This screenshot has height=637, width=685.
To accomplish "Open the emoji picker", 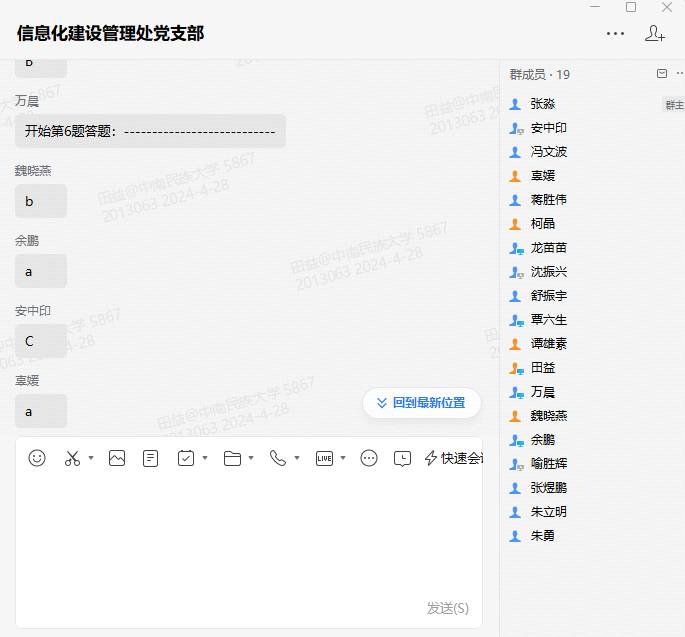I will pos(37,458).
